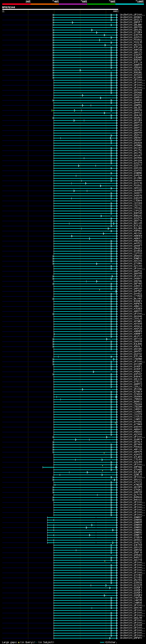This screenshot has width=146, height=644.
Task: Select hit label UniRef100_Q9TY18
Action: point(131,339)
